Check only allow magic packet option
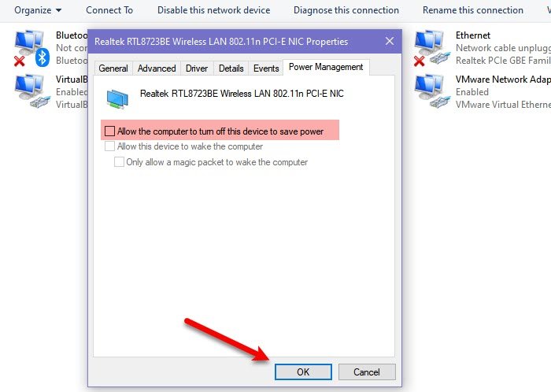The height and width of the screenshot is (392, 551). point(120,162)
